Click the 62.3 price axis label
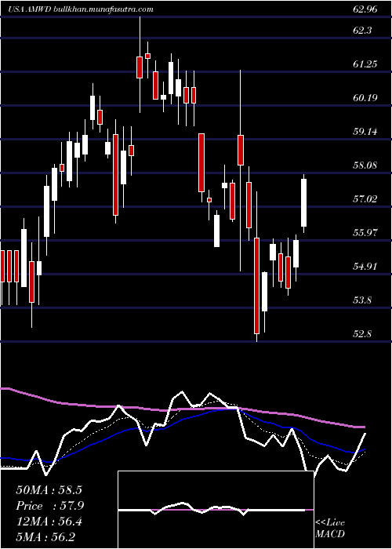This screenshot has width=392, height=549. point(362,31)
